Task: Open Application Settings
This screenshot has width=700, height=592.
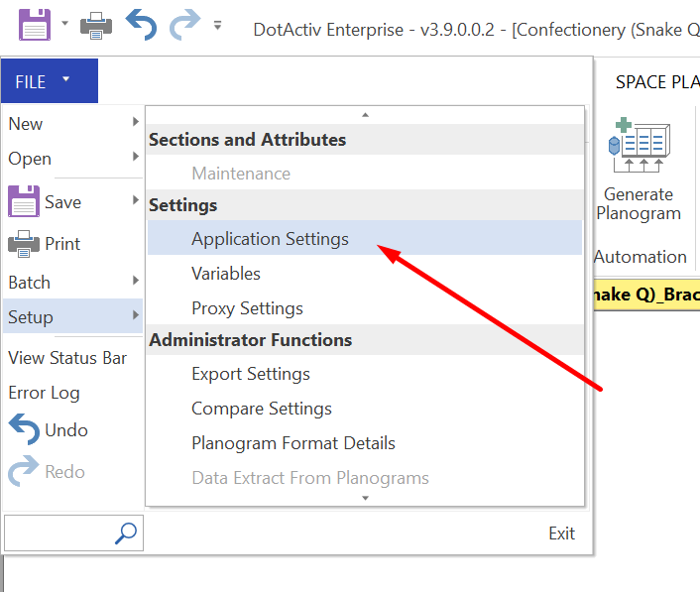Action: [365, 238]
